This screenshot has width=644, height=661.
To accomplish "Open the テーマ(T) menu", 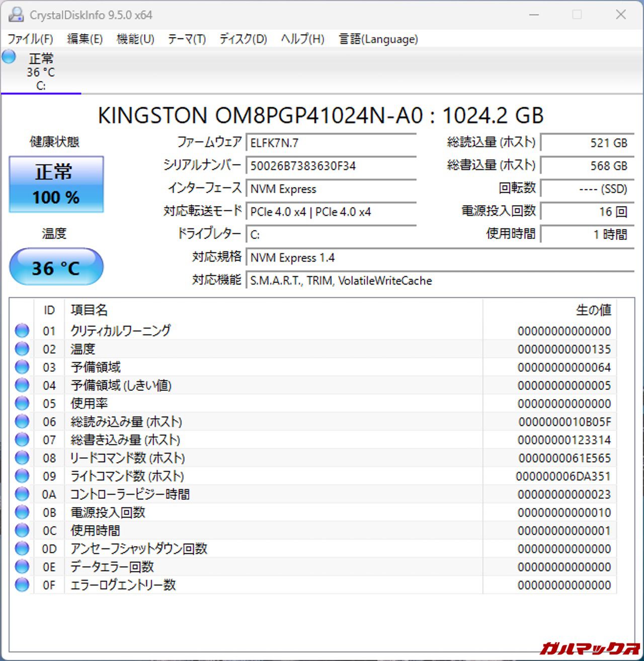I will point(187,39).
